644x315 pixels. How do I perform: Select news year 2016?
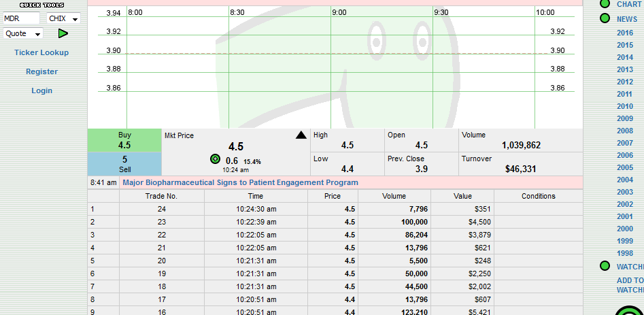pyautogui.click(x=625, y=33)
